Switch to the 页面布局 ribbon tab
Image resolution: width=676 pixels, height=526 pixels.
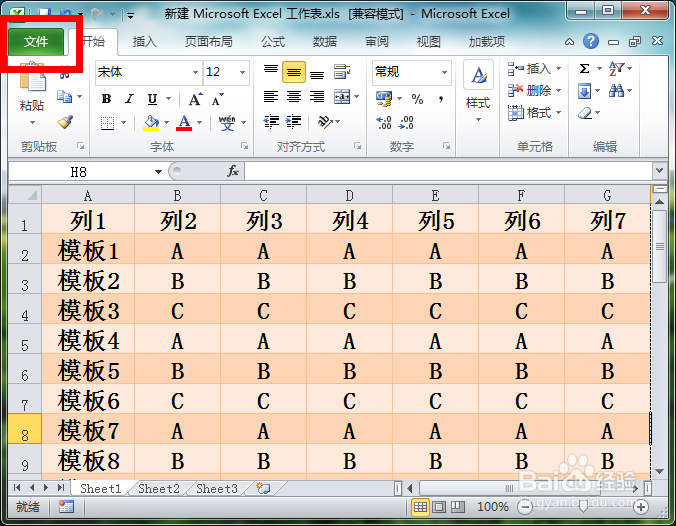209,42
